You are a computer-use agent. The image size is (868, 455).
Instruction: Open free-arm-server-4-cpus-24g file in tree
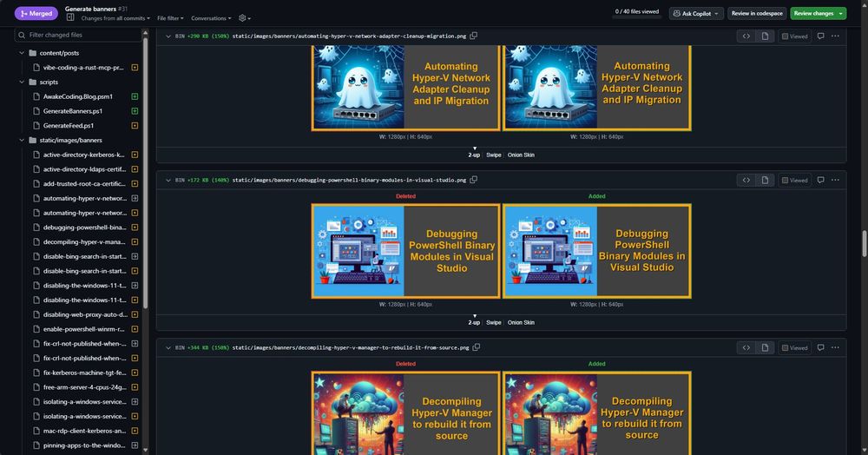pyautogui.click(x=85, y=387)
